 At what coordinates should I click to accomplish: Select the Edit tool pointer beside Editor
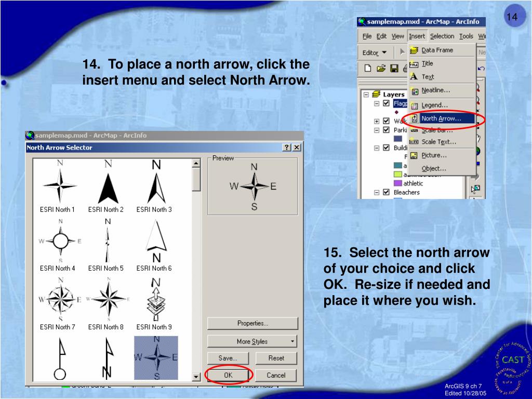[402, 52]
